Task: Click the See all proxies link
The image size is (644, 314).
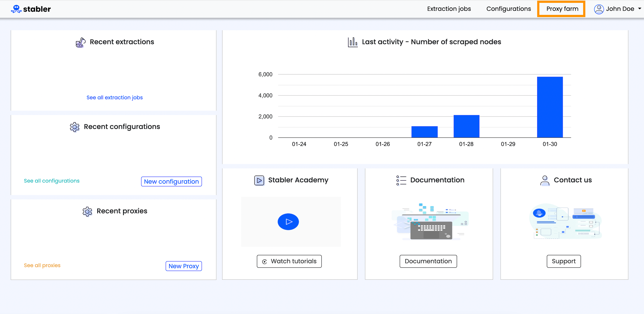Action: point(42,265)
